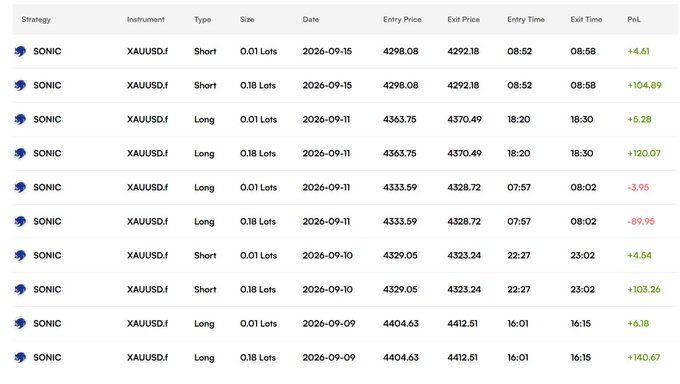Click the Exit Time column header
Image resolution: width=680 pixels, height=384 pixels.
[586, 20]
